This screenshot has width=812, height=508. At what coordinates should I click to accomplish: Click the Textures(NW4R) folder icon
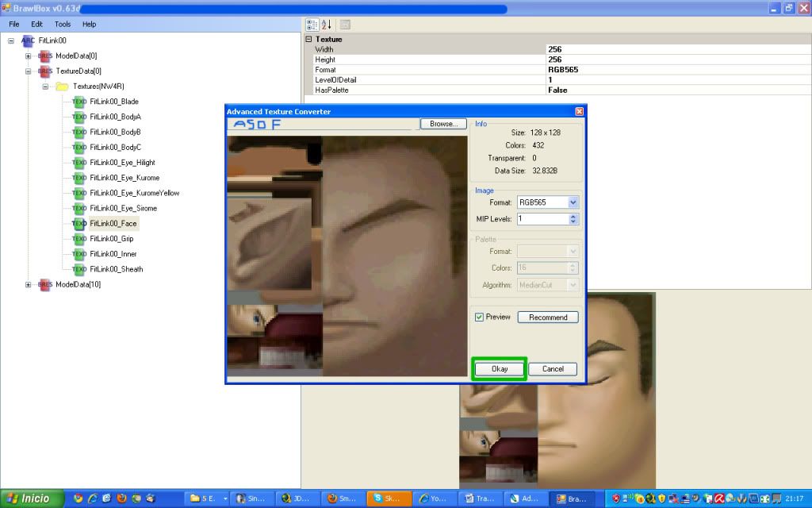62,87
